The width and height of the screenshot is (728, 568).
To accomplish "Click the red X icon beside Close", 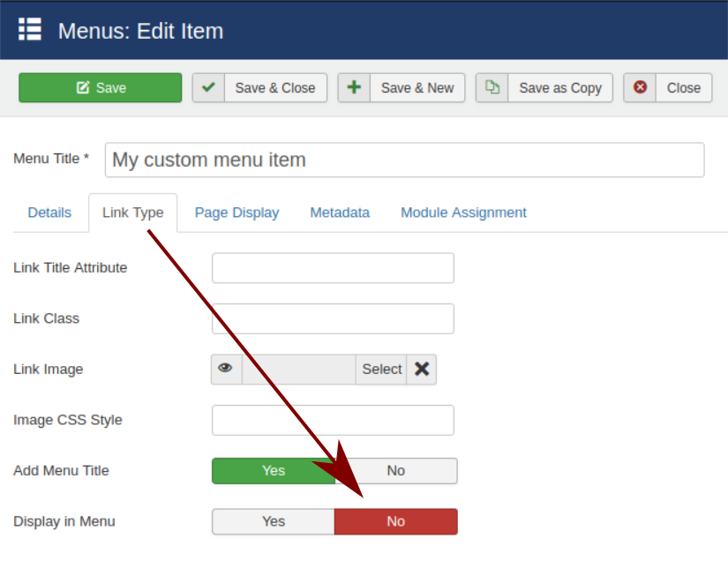I will click(x=640, y=87).
